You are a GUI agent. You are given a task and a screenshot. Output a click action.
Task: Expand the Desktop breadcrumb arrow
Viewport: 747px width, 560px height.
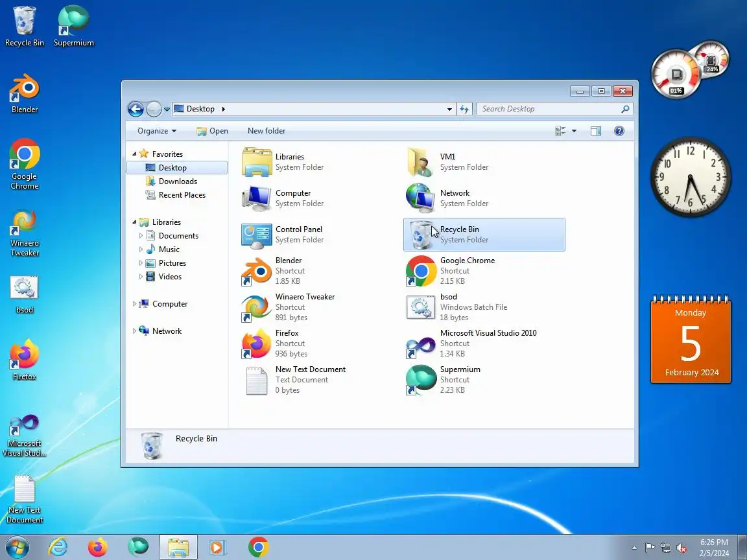pyautogui.click(x=223, y=109)
